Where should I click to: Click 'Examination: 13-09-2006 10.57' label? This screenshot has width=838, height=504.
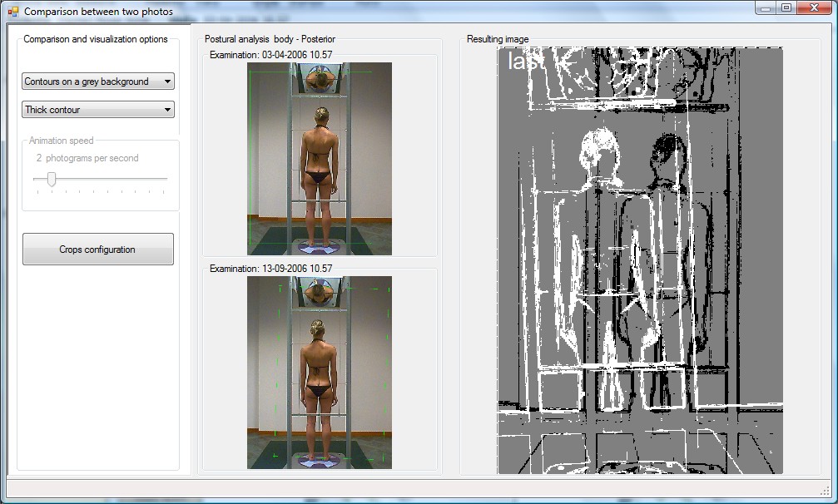(270, 269)
